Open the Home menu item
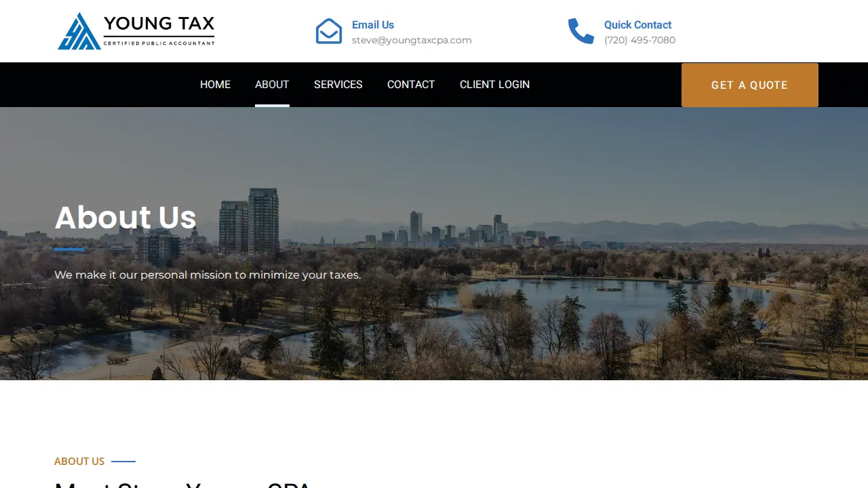The height and width of the screenshot is (488, 868). (215, 85)
